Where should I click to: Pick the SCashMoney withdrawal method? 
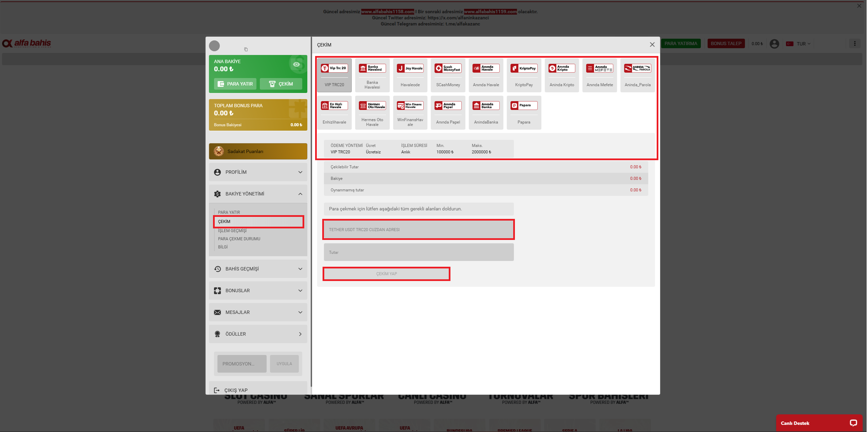pos(448,75)
